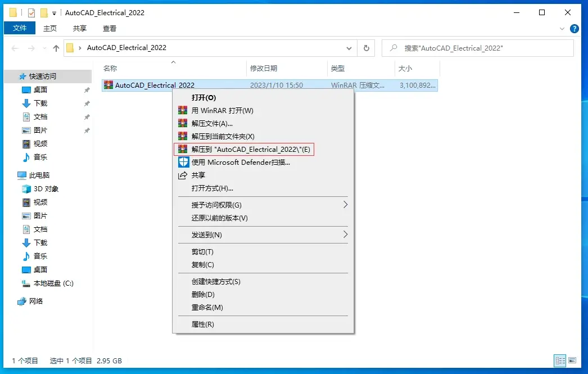Click the WinRAR icon of AutoCAD_Electrical_2022 file
Image resolution: width=588 pixels, height=374 pixels.
pyautogui.click(x=108, y=85)
